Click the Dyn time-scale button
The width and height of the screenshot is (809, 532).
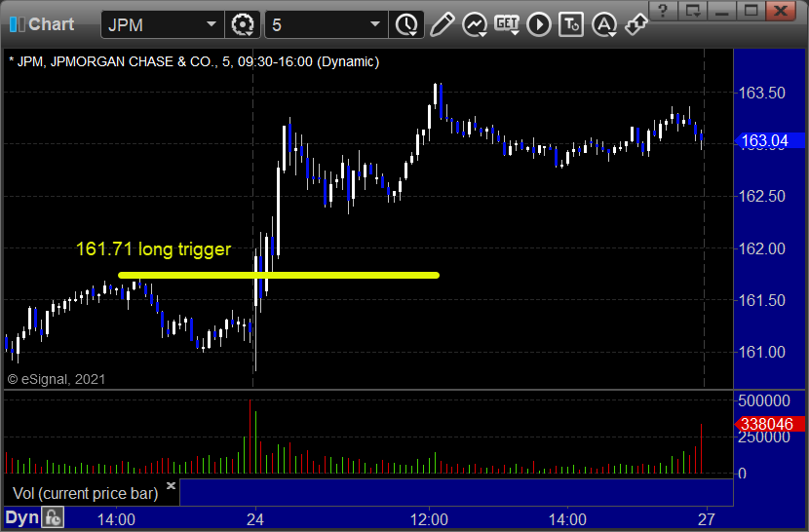coord(22,517)
